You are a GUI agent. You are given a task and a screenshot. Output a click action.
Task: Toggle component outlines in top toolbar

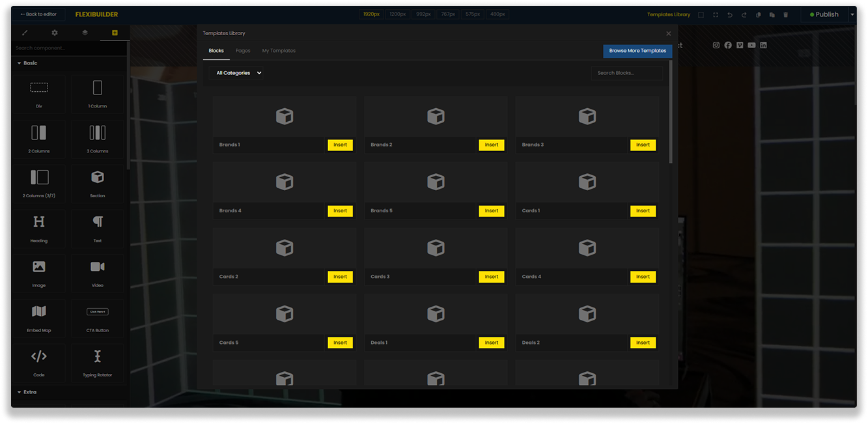pos(701,14)
